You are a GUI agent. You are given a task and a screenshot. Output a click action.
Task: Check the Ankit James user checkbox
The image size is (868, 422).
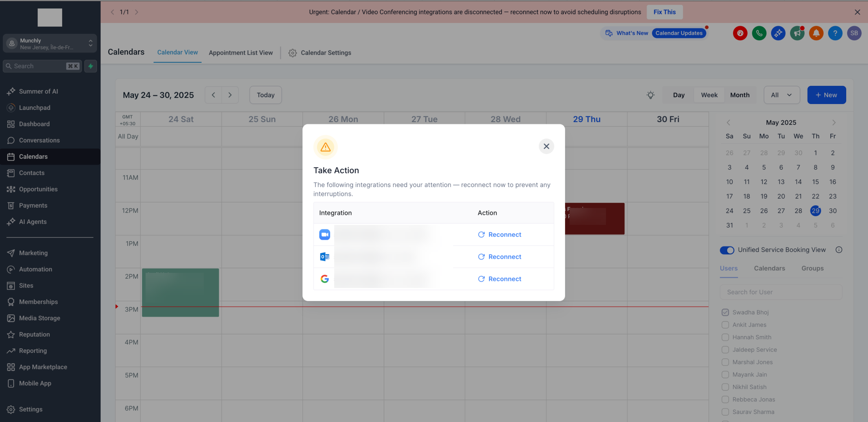coord(725,325)
